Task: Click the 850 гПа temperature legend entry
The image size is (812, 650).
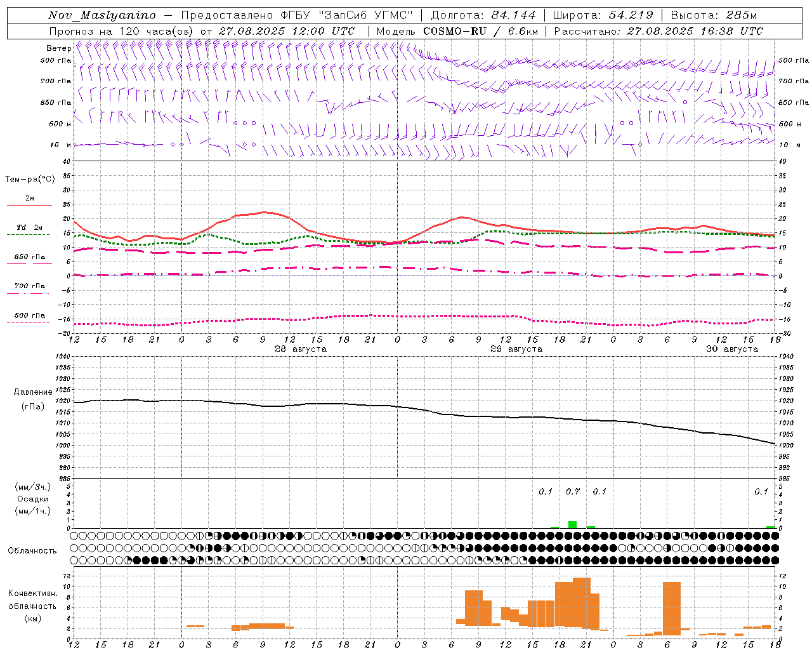Action: [x=30, y=257]
